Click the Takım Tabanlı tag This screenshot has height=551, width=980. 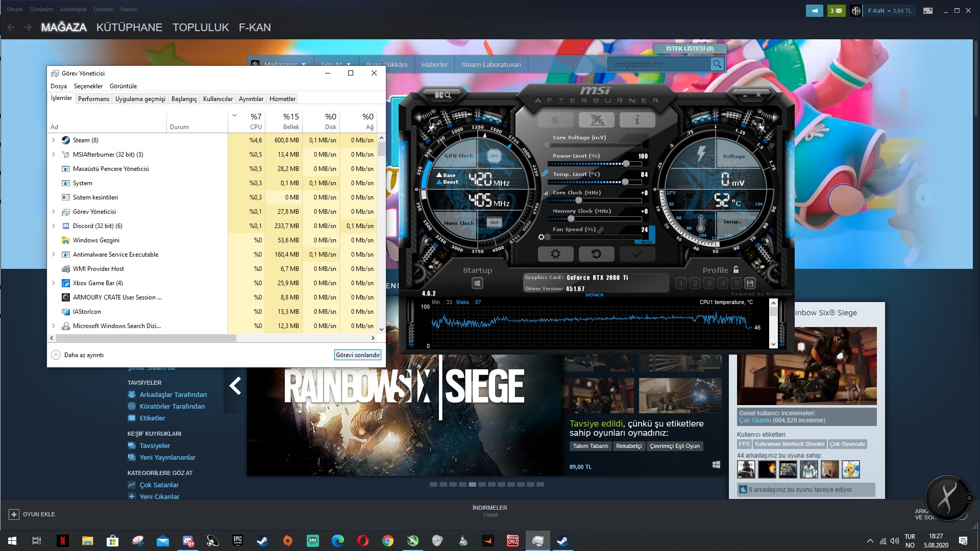tap(591, 446)
